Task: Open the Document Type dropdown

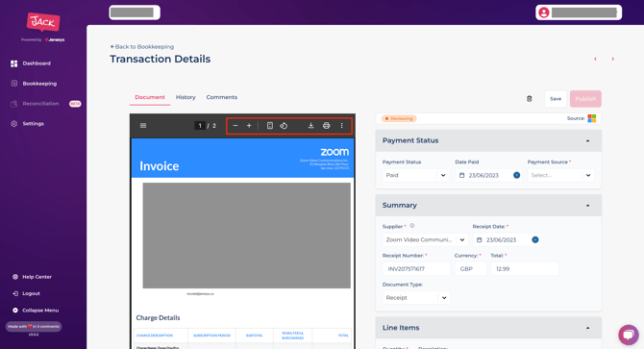Action: (x=416, y=298)
